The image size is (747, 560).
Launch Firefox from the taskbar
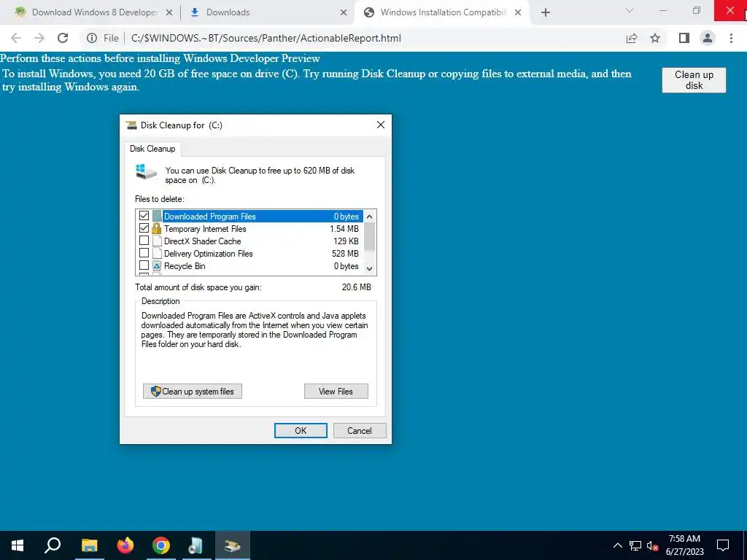(x=125, y=545)
